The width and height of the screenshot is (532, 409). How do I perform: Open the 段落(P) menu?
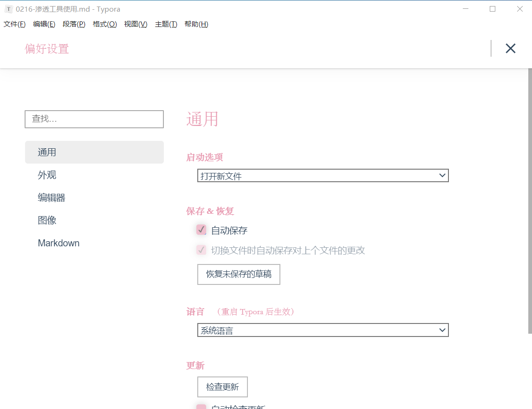tap(74, 24)
